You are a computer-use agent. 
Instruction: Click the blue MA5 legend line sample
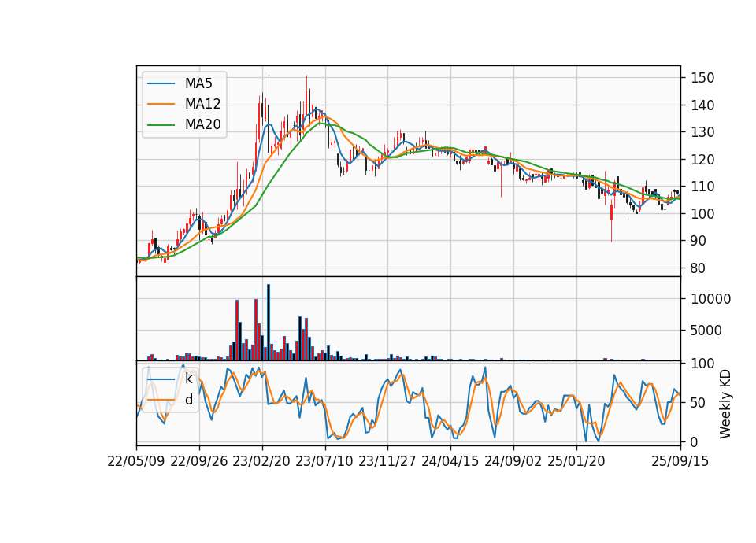[x=161, y=84]
